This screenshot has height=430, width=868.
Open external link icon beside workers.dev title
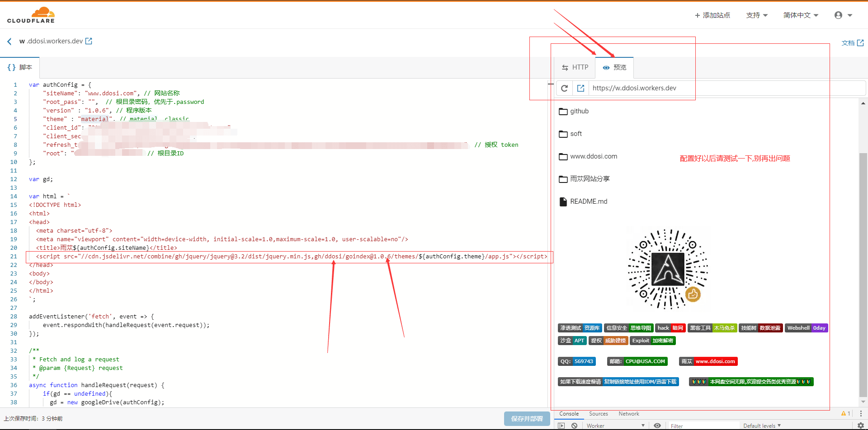click(89, 41)
